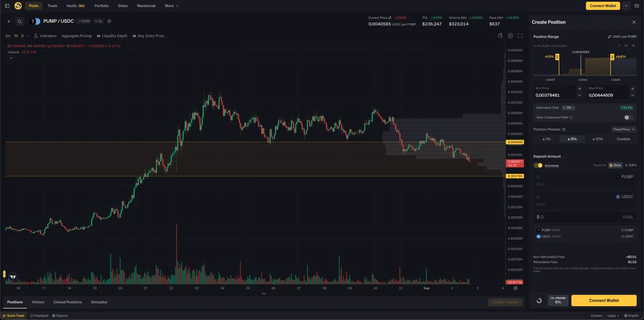The width and height of the screenshot is (644, 320).
Task: Open the Trade page
Action: point(52,6)
